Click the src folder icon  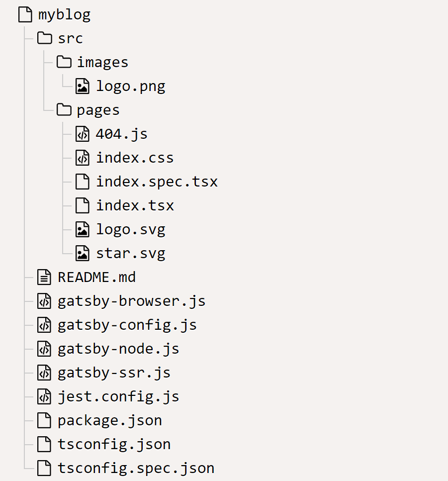(45, 38)
